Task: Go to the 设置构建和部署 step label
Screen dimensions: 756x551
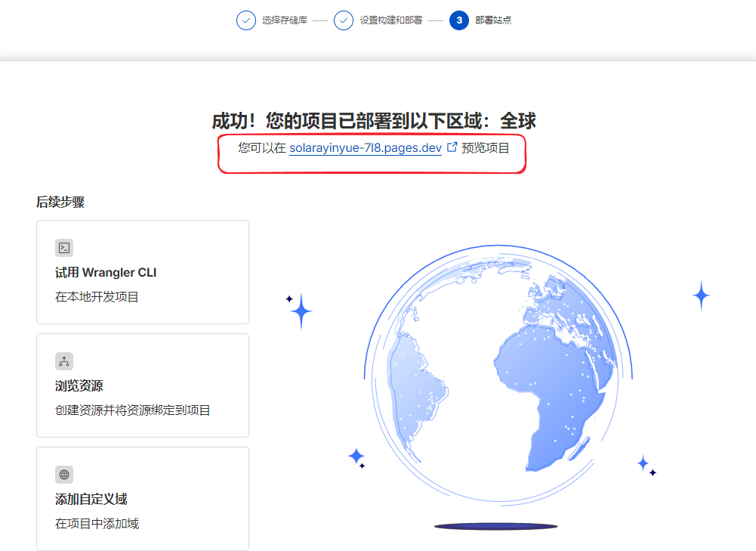Action: click(390, 20)
